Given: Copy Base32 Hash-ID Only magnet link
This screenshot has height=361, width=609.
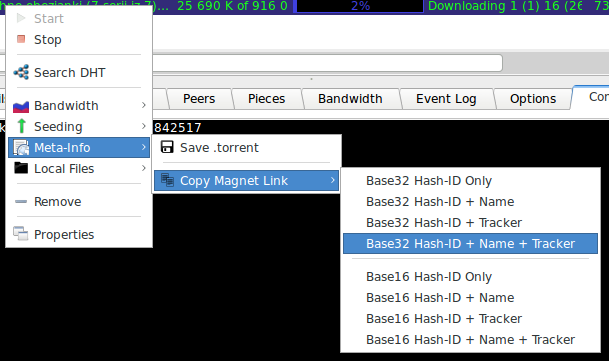Looking at the screenshot, I should (x=470, y=181).
